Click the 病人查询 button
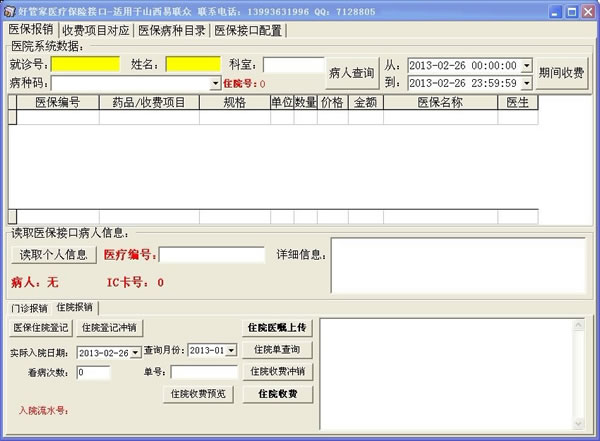Viewport: 600px width, 441px height. [x=351, y=73]
